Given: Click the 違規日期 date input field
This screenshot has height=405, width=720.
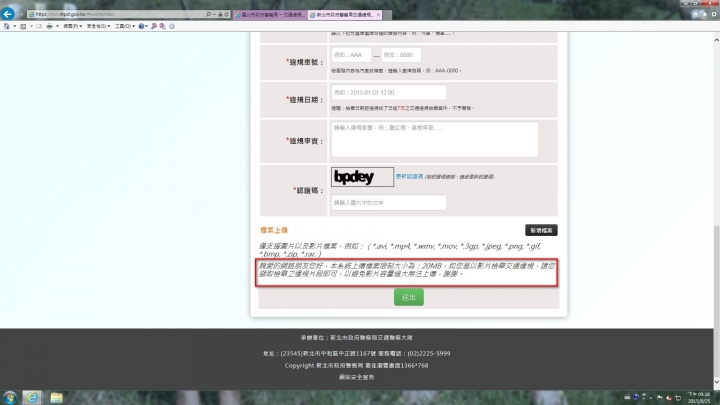Looking at the screenshot, I should (388, 92).
